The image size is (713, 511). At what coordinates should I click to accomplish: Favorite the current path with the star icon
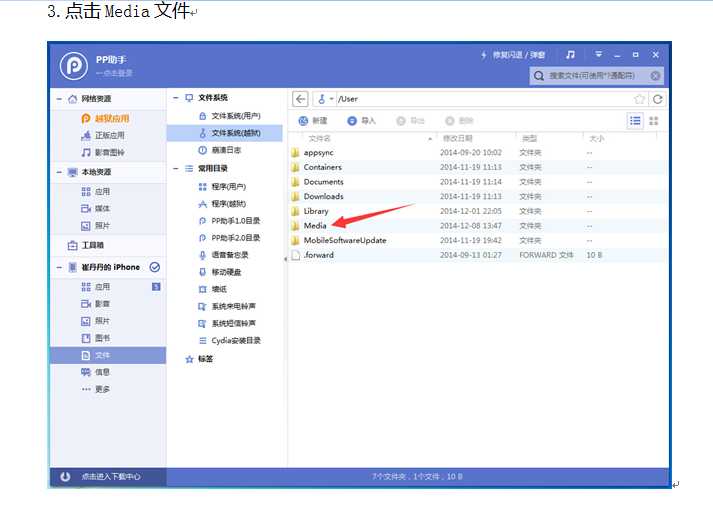pyautogui.click(x=639, y=99)
